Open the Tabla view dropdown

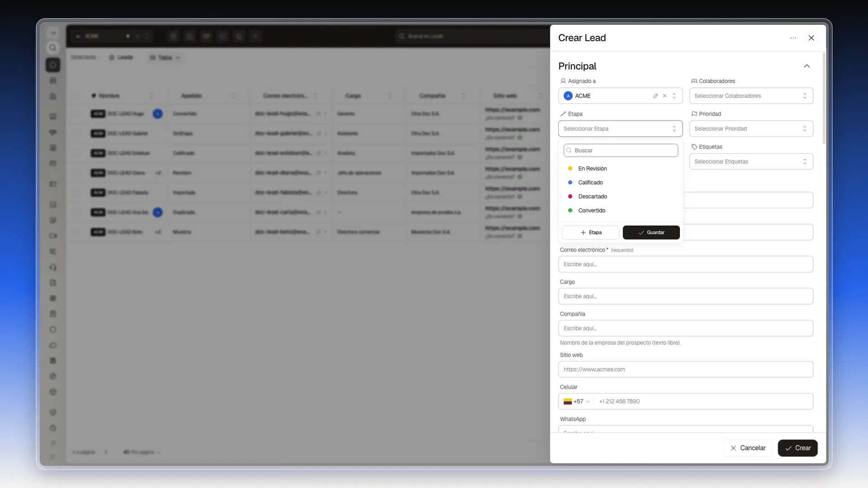[x=165, y=58]
